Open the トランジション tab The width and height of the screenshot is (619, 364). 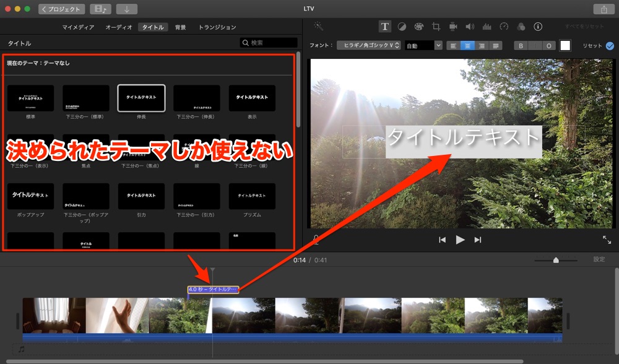[x=217, y=27]
